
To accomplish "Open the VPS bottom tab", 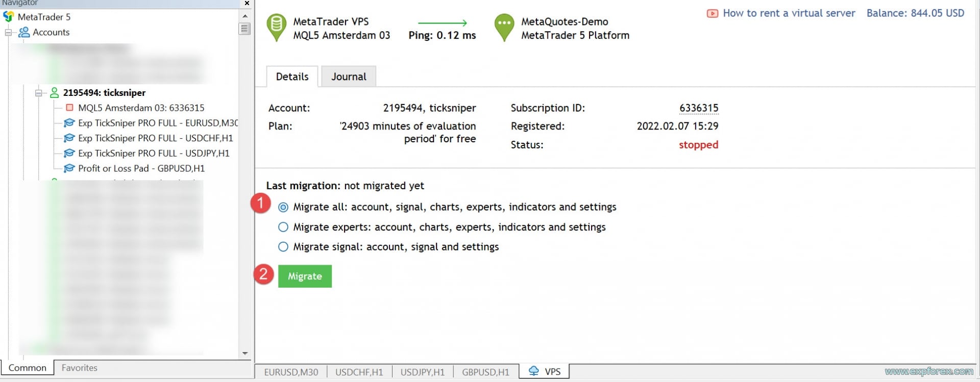I will 545,371.
